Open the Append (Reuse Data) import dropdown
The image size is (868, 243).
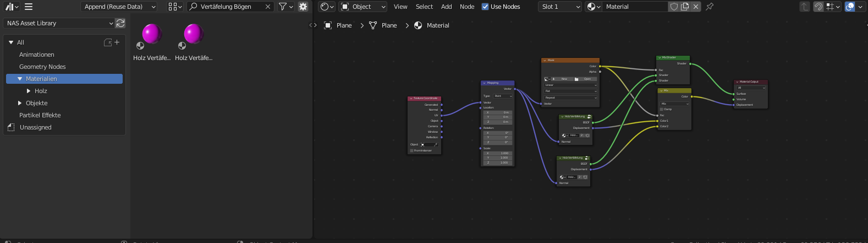tap(119, 7)
